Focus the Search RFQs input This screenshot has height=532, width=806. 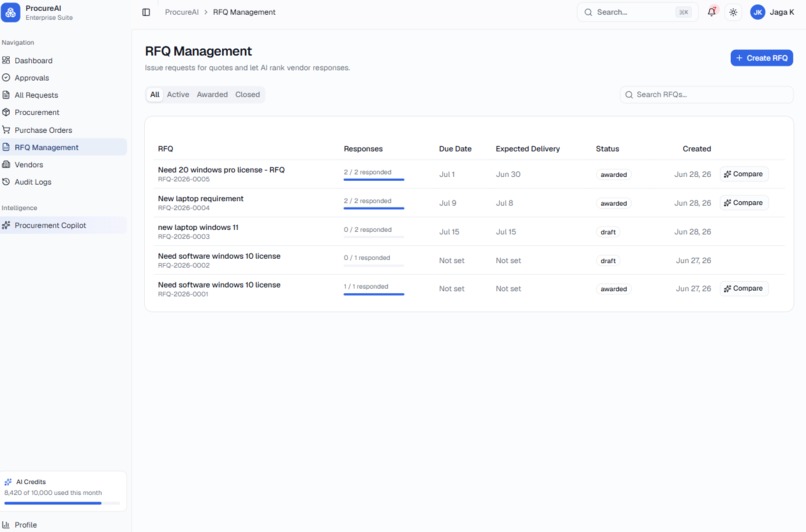[707, 95]
